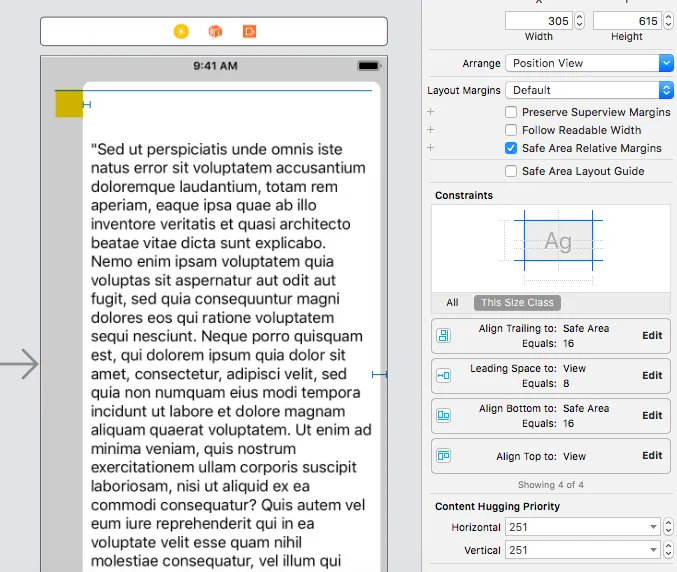The height and width of the screenshot is (572, 677).
Task: Open Vertical hugging priority dropdown
Action: 653,550
